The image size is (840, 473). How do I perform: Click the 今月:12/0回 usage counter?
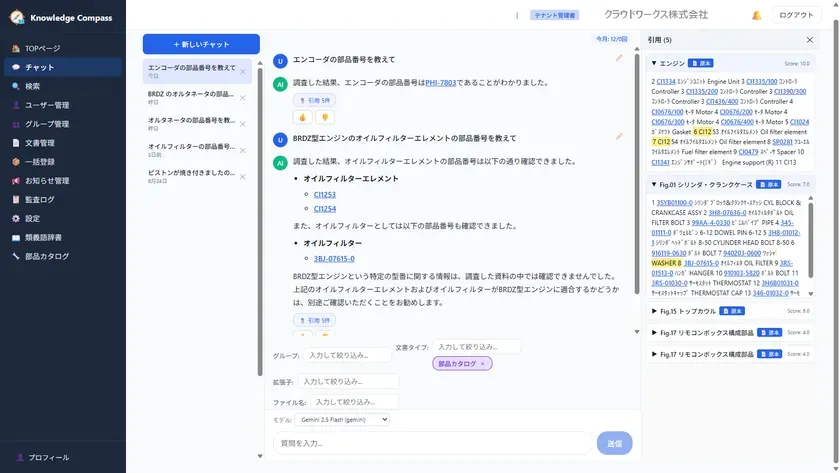coord(611,39)
